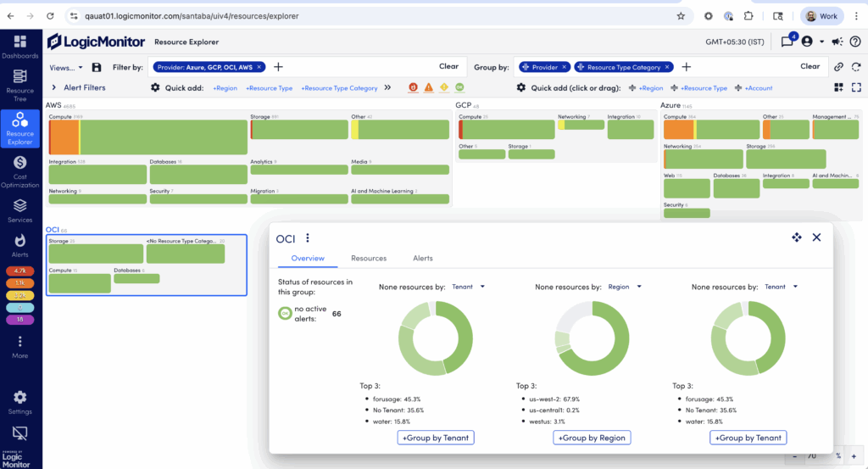Toggle the critical alert severity filter
Viewport: 868px width, 469px height.
pyautogui.click(x=413, y=87)
